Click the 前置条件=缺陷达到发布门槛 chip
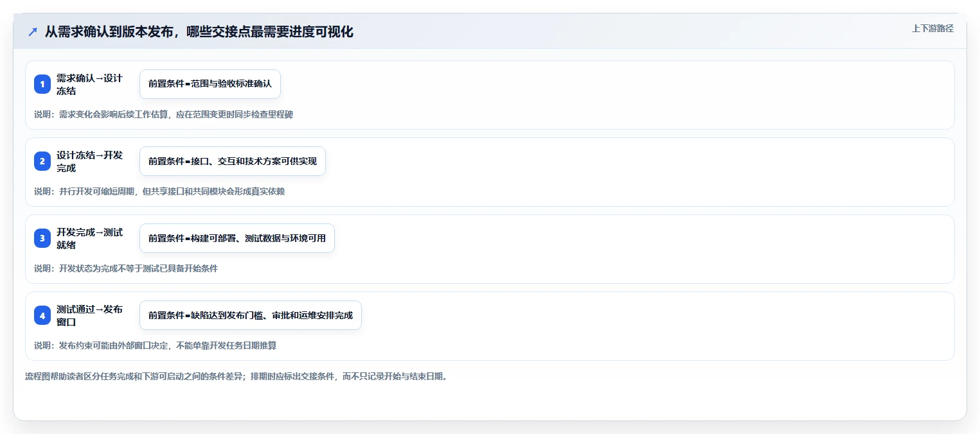 251,315
